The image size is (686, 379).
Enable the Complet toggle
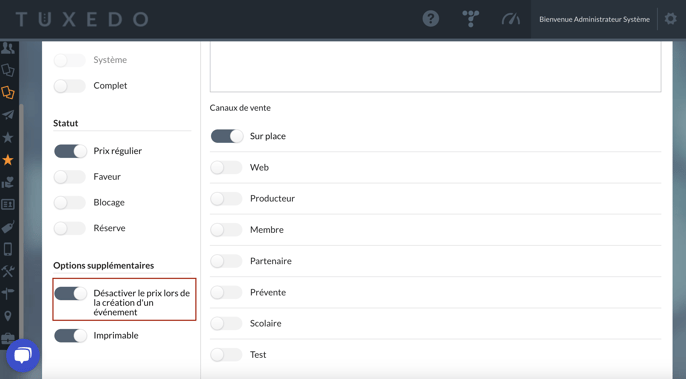coord(70,86)
